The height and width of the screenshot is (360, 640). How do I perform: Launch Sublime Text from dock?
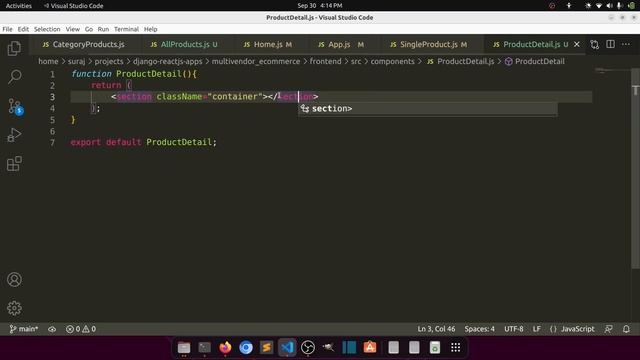(x=267, y=347)
